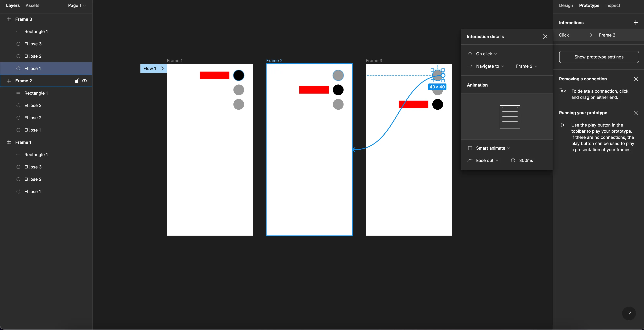This screenshot has width=644, height=330.
Task: Click Show prototype settings button
Action: point(599,57)
